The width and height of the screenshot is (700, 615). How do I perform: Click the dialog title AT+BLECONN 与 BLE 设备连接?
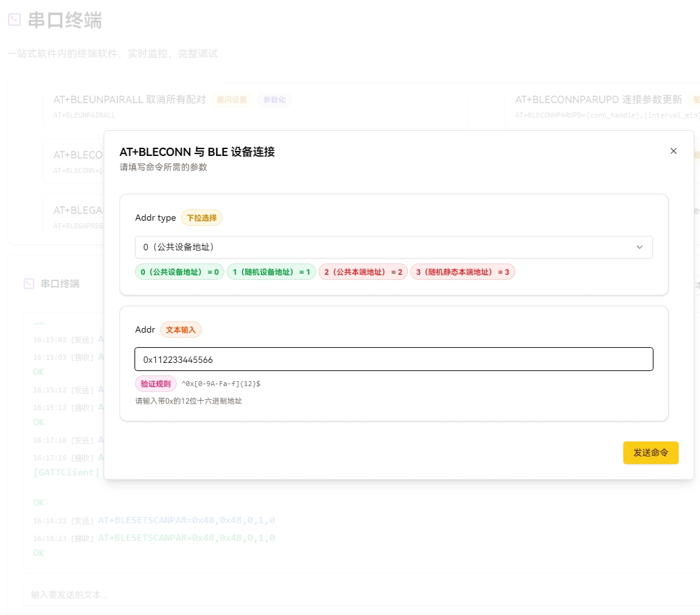(x=197, y=152)
